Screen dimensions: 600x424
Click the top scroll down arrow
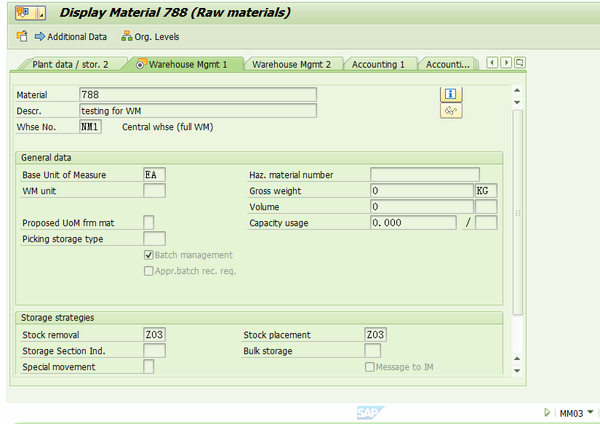[x=517, y=102]
